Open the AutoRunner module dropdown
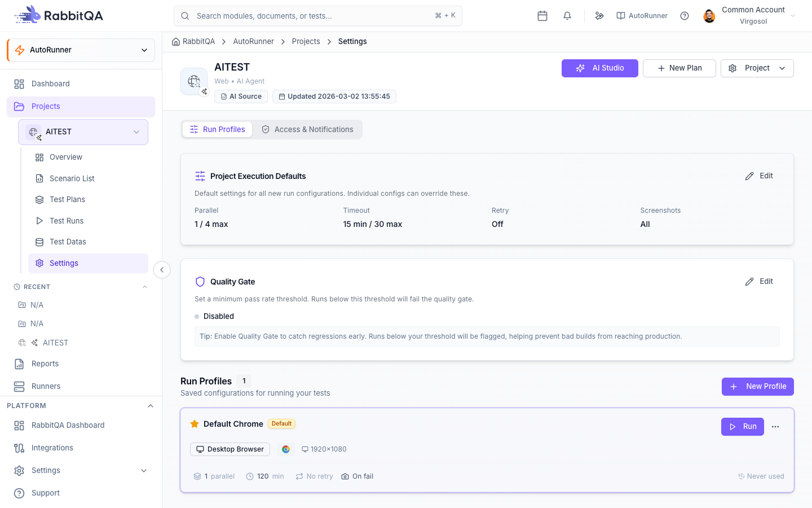 [81, 50]
